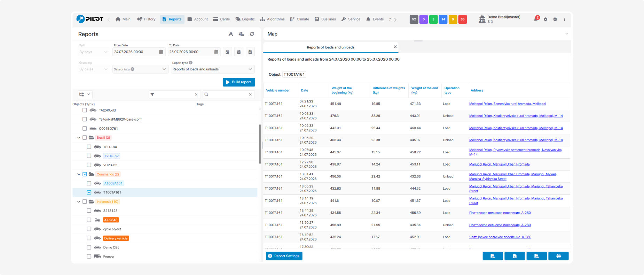This screenshot has height=275, width=644.
Task: Go to the Logistic menu
Action: point(245,19)
